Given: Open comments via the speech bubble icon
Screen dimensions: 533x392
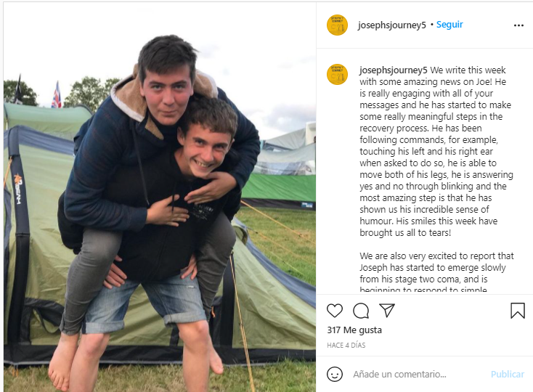Looking at the screenshot, I should [x=361, y=311].
